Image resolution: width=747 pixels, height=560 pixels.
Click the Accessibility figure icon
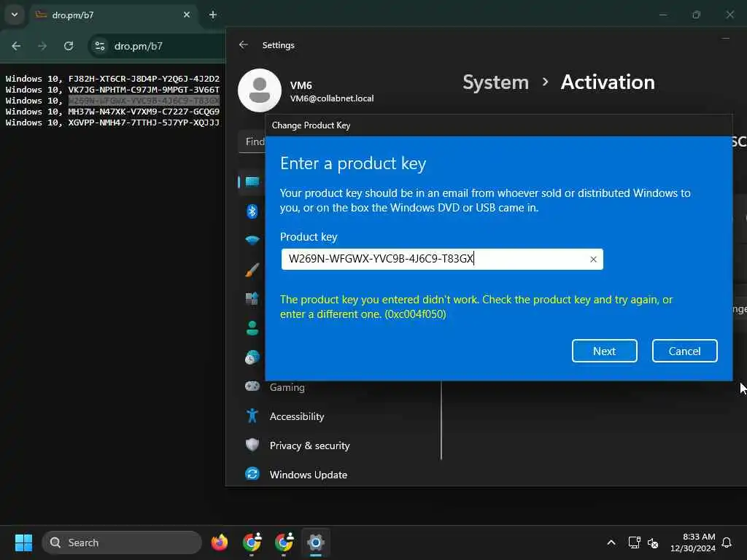pyautogui.click(x=252, y=416)
